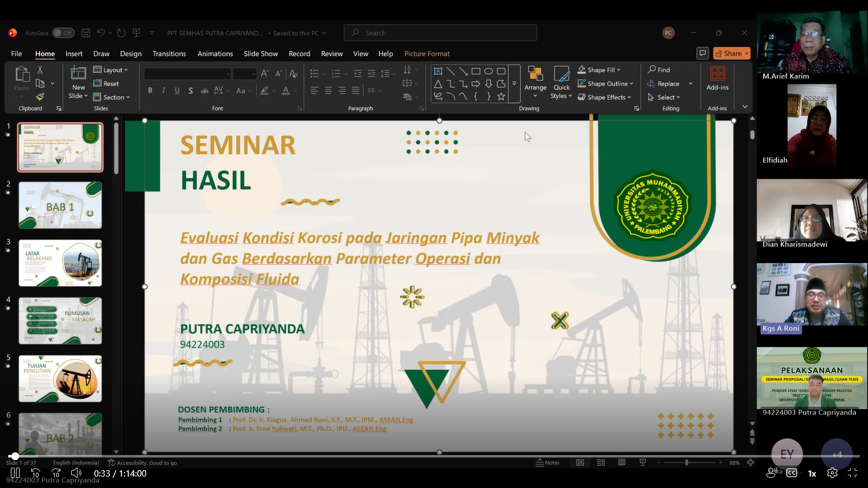The height and width of the screenshot is (488, 868).
Task: Toggle bold text formatting
Action: coord(150,90)
